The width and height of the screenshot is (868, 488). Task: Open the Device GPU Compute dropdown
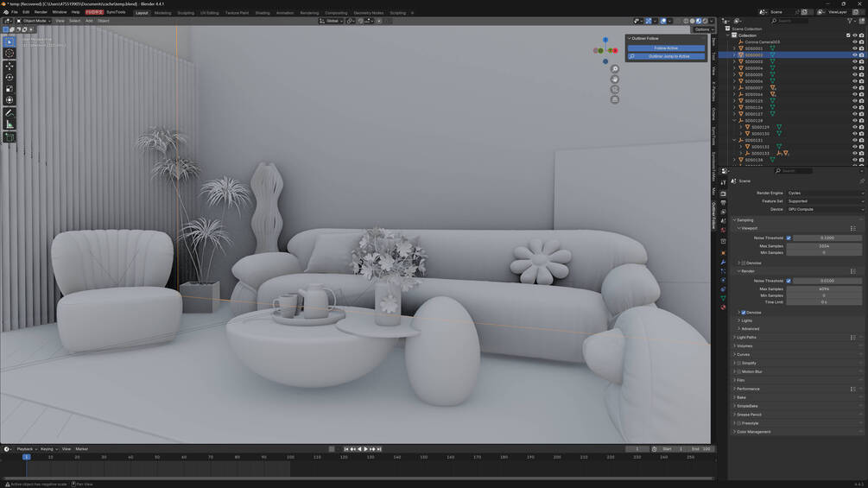tap(825, 210)
